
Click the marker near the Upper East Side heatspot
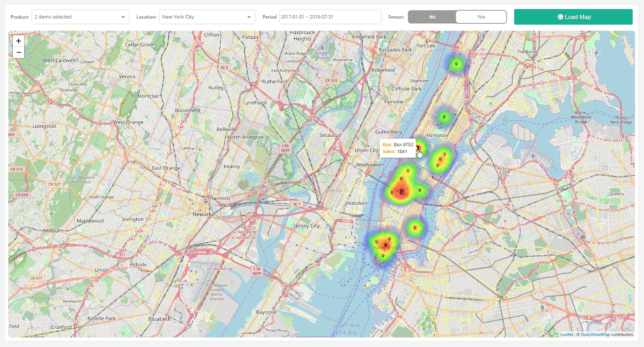point(440,158)
